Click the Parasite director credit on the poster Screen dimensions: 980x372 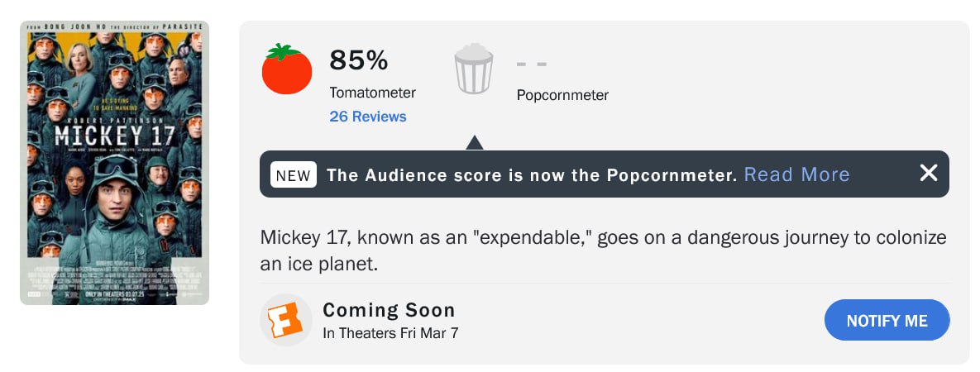pos(114,27)
